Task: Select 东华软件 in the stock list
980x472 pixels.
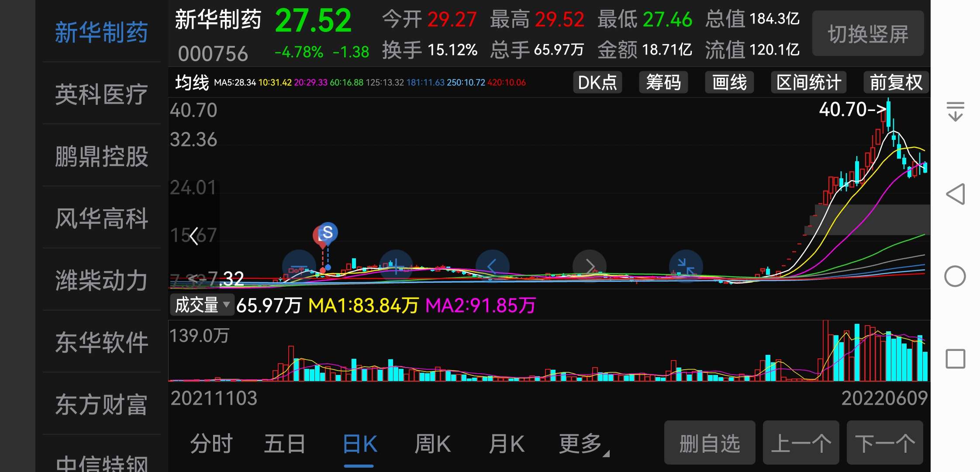Action: tap(101, 342)
